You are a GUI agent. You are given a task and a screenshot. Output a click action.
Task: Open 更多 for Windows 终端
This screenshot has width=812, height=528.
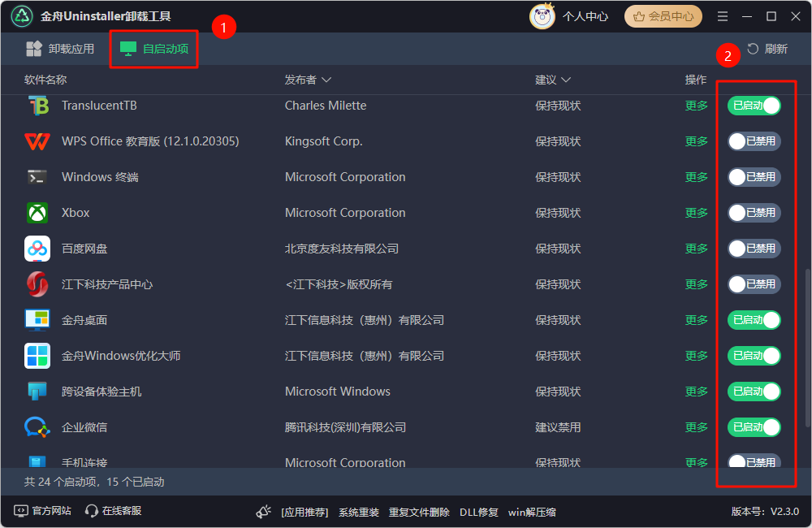(x=697, y=177)
